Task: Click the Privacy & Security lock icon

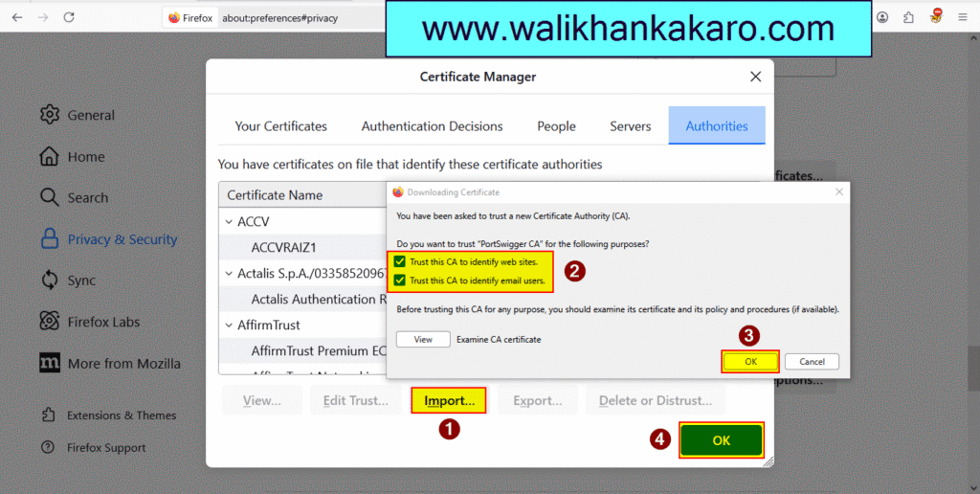Action: [x=50, y=239]
